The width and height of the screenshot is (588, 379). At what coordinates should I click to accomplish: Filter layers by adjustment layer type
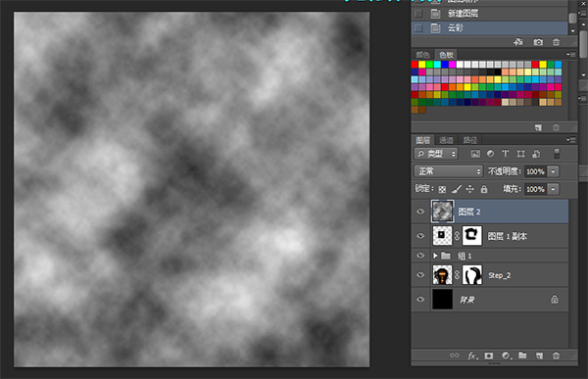(x=490, y=154)
